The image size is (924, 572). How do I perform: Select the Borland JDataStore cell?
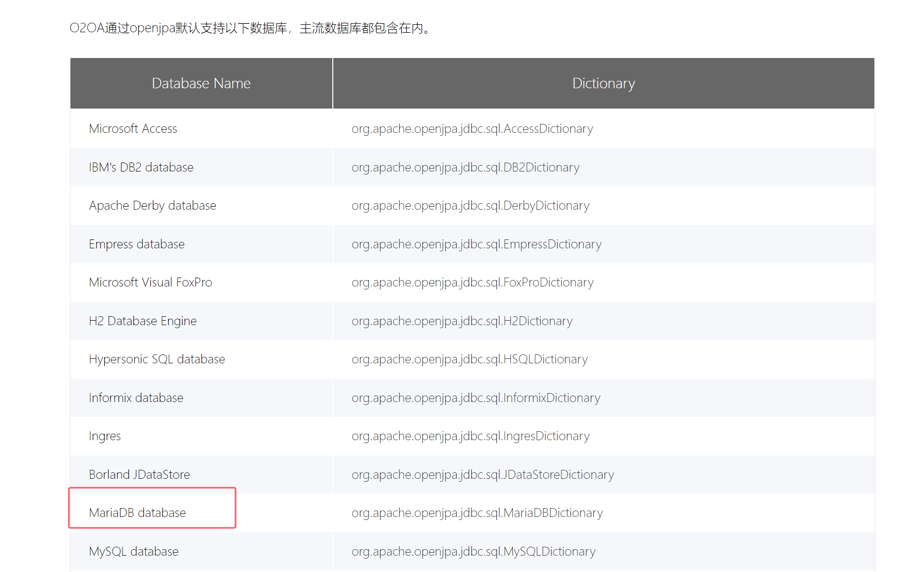tap(201, 475)
